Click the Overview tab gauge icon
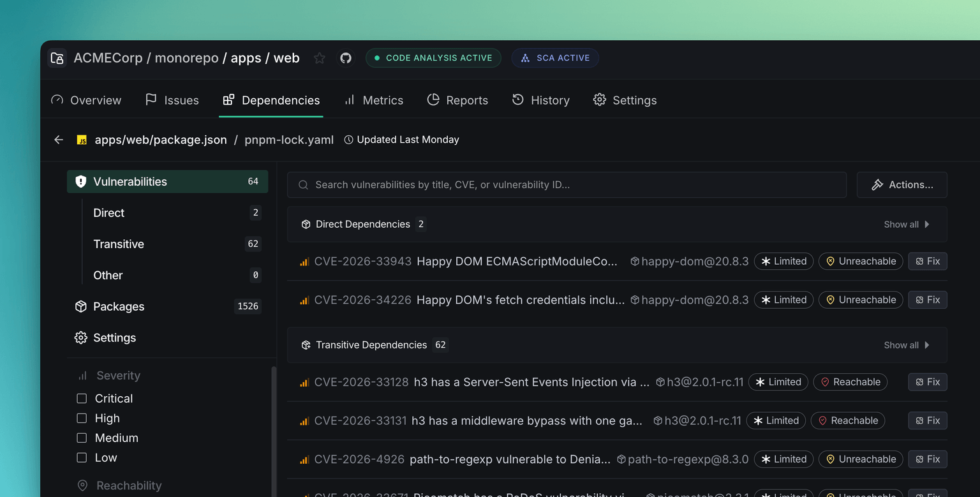 coord(57,100)
